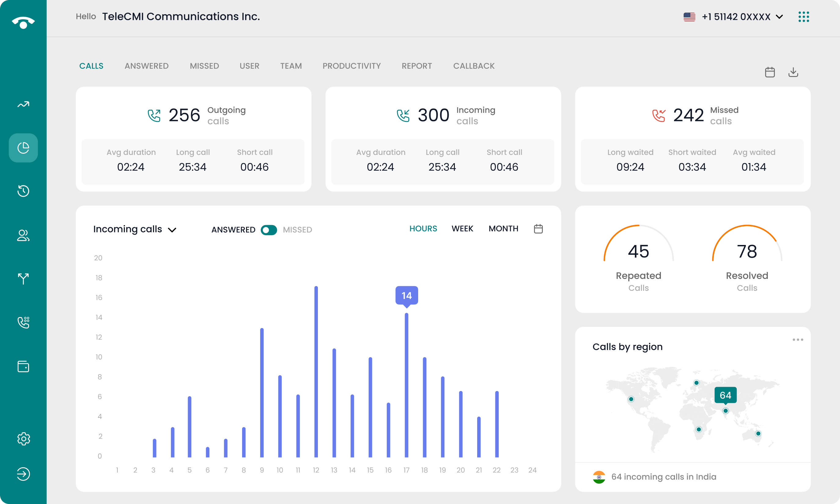This screenshot has width=840, height=504.
Task: Click the incoming calls phone icon
Action: tap(403, 115)
